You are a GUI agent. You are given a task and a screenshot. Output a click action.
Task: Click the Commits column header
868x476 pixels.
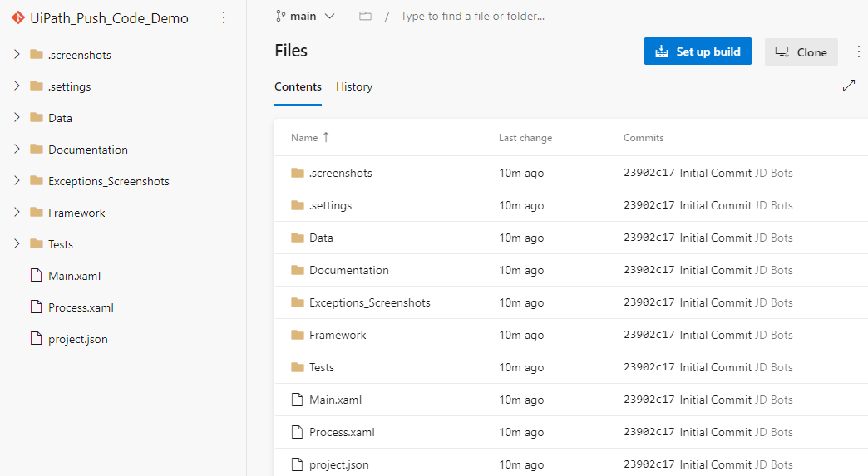644,138
